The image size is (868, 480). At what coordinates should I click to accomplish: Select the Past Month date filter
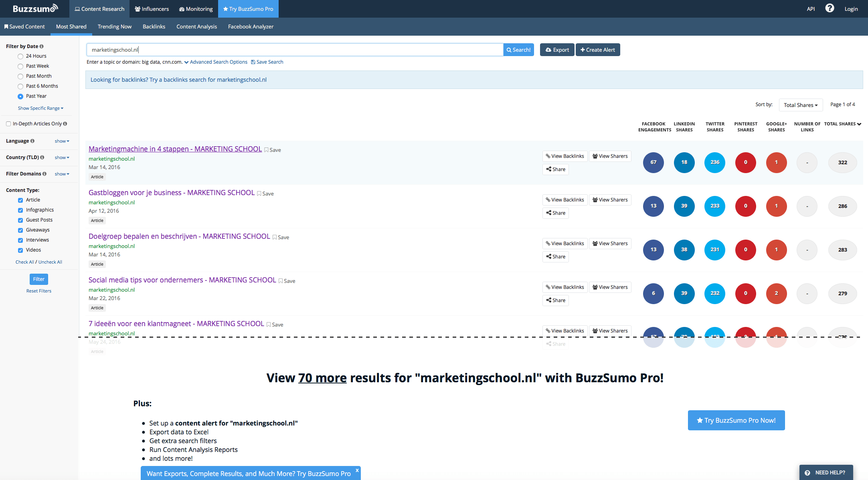[20, 76]
